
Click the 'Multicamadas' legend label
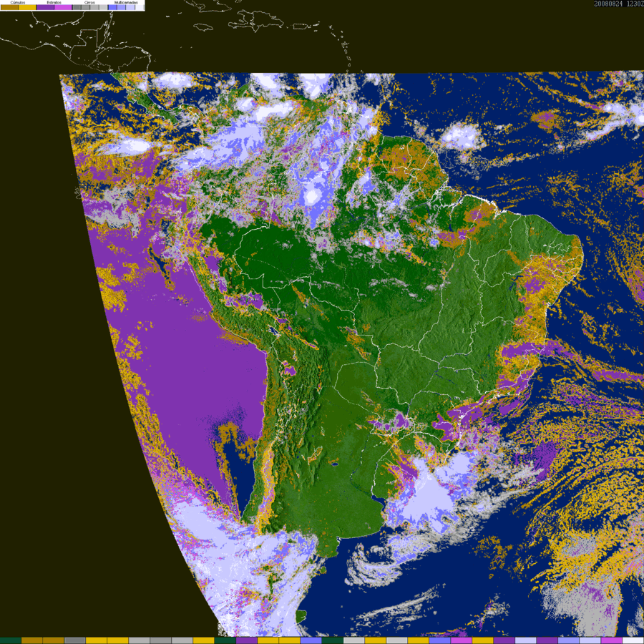pos(126,2)
